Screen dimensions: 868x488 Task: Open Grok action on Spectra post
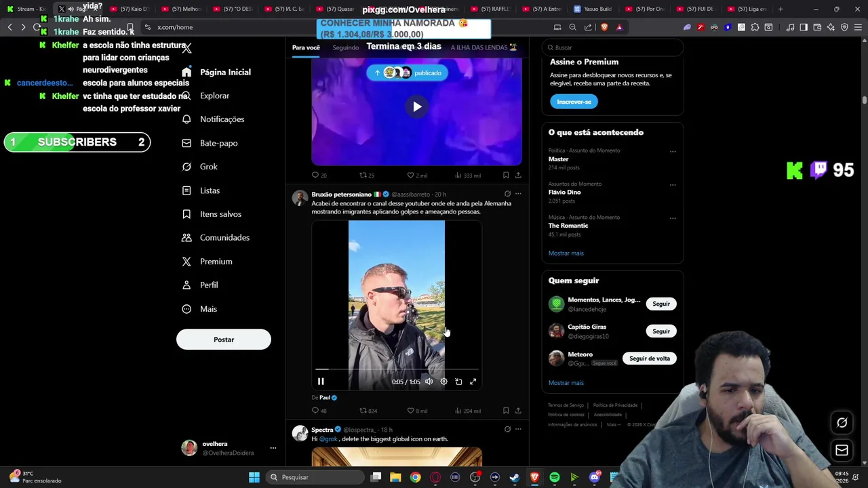(x=507, y=429)
